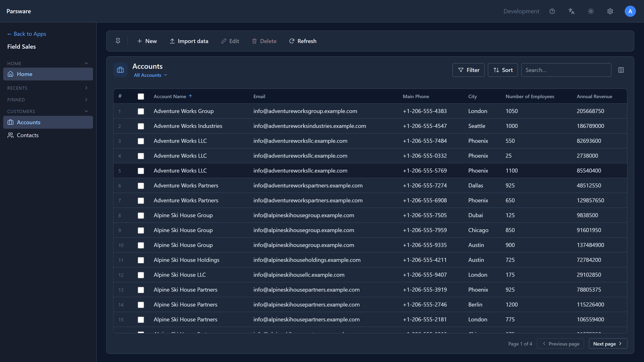This screenshot has width=644, height=362.
Task: Open Accounts in the sidebar
Action: click(x=48, y=122)
